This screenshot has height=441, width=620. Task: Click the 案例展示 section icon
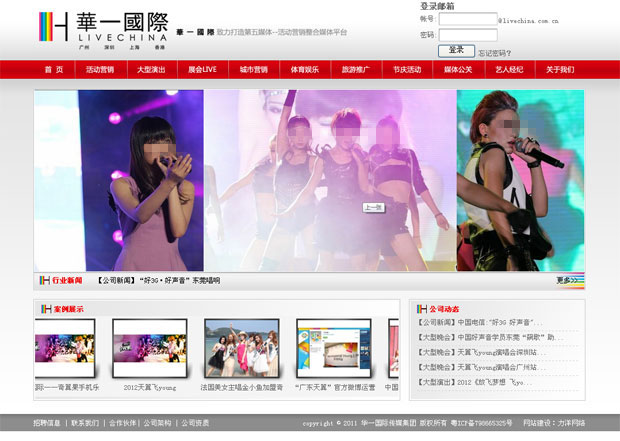click(x=45, y=309)
